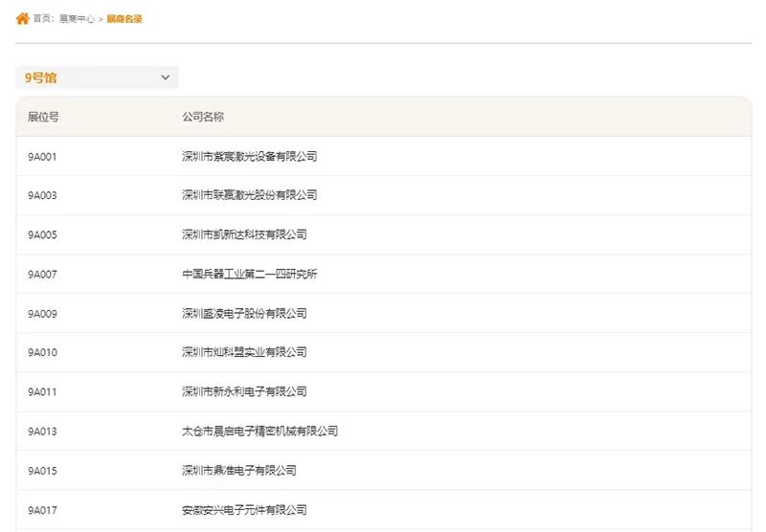The height and width of the screenshot is (532, 766).
Task: Click the chevron arrow in the 9号馆 selector
Action: (x=165, y=78)
